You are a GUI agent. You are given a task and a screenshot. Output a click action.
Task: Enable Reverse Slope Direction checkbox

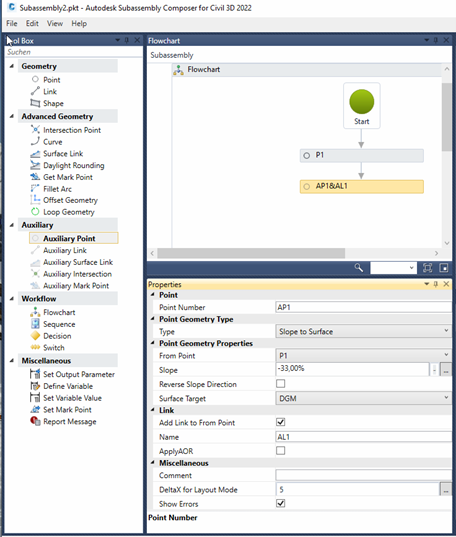point(281,384)
